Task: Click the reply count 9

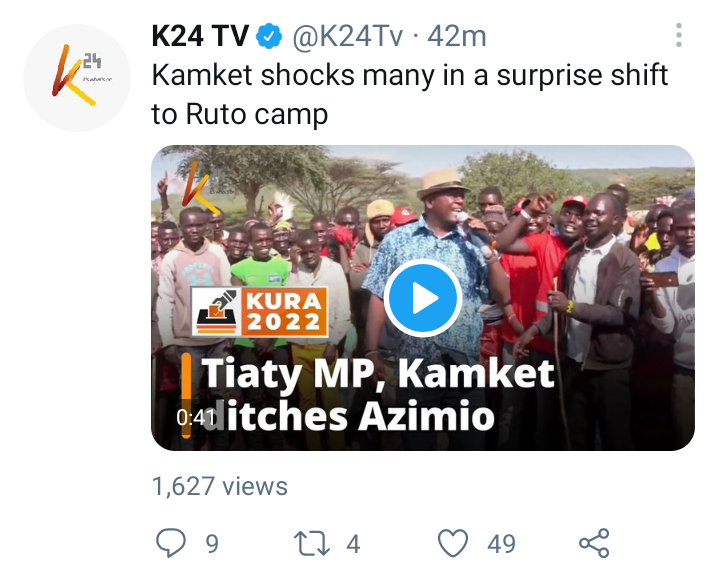Action: tap(212, 544)
